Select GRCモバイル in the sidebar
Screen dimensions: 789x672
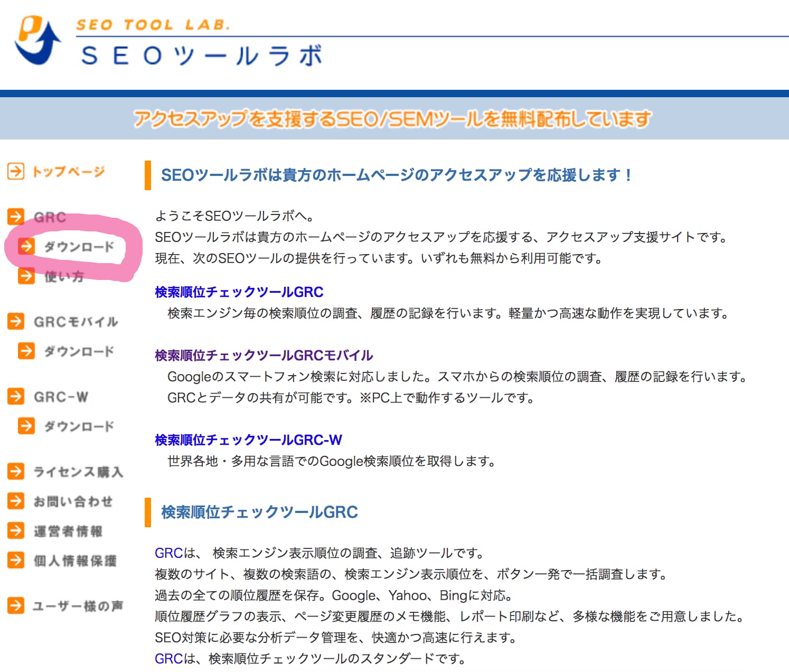pyautogui.click(x=76, y=322)
